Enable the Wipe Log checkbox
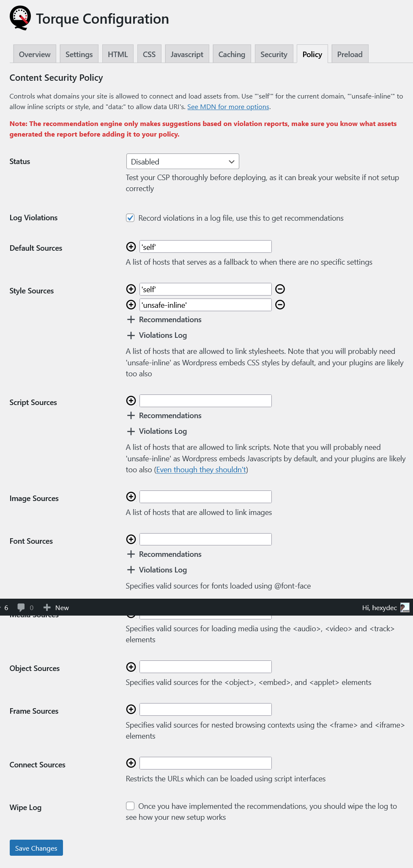Image resolution: width=413 pixels, height=868 pixels. (x=130, y=806)
